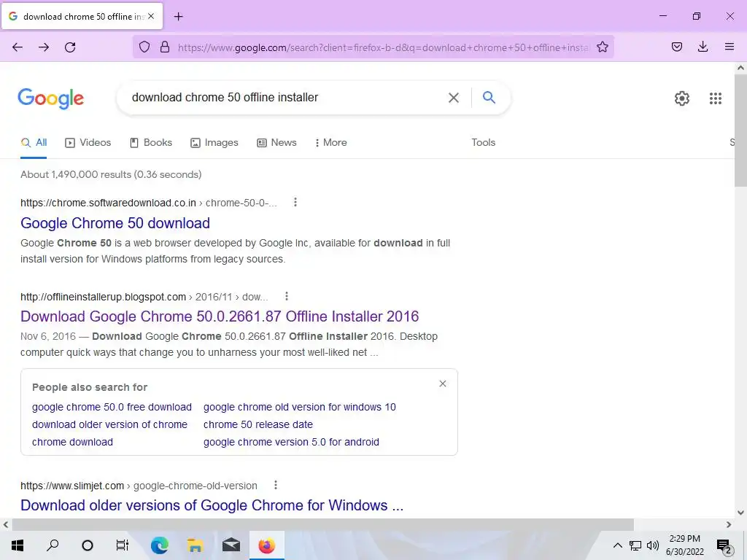
Task: Bookmark this page with star icon
Action: [x=602, y=47]
